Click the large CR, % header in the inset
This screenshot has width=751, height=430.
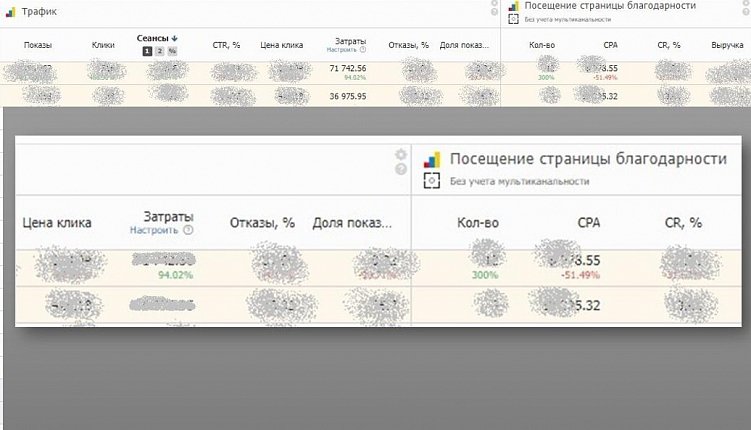pyautogui.click(x=683, y=223)
